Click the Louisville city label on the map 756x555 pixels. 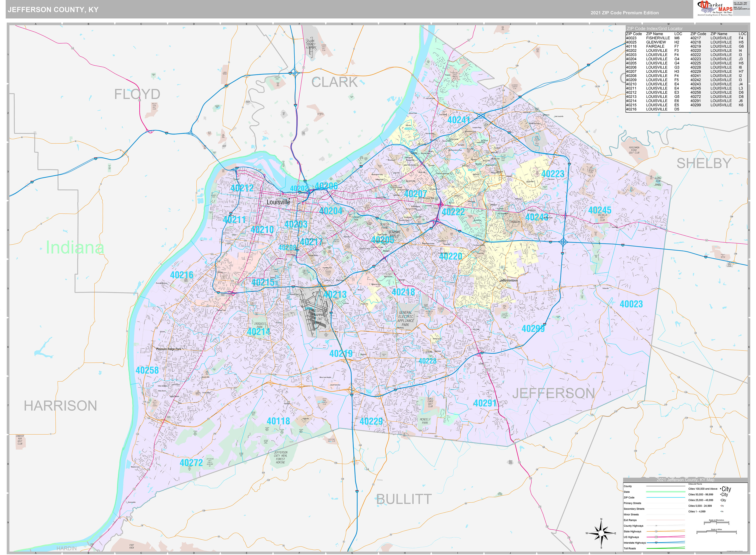[278, 202]
